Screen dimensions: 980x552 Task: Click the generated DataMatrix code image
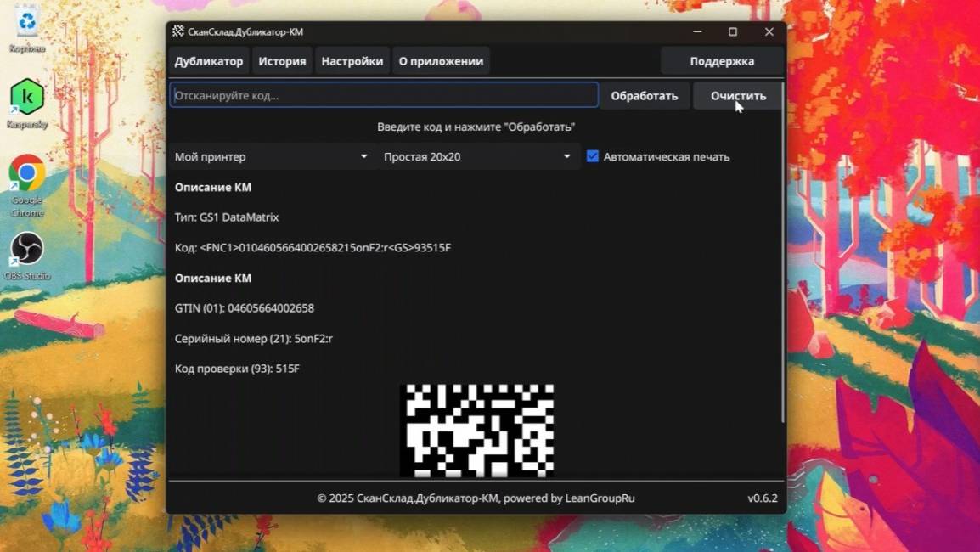pyautogui.click(x=477, y=431)
